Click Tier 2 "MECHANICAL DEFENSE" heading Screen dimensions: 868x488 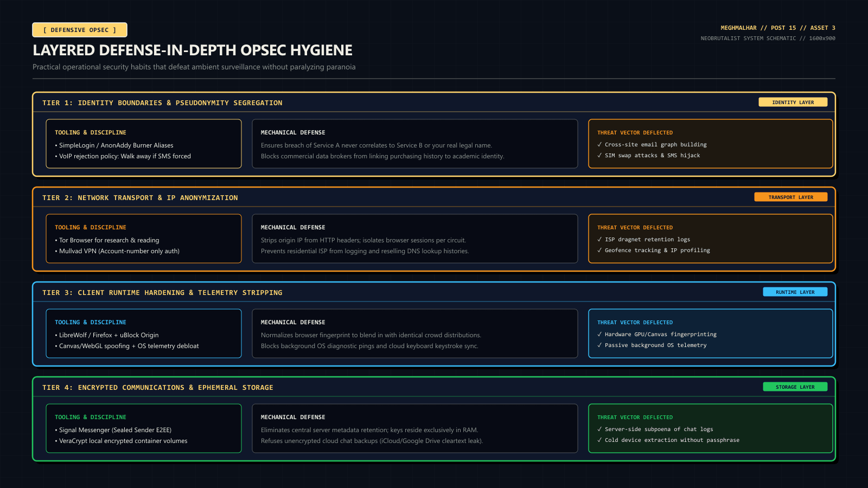[293, 228]
